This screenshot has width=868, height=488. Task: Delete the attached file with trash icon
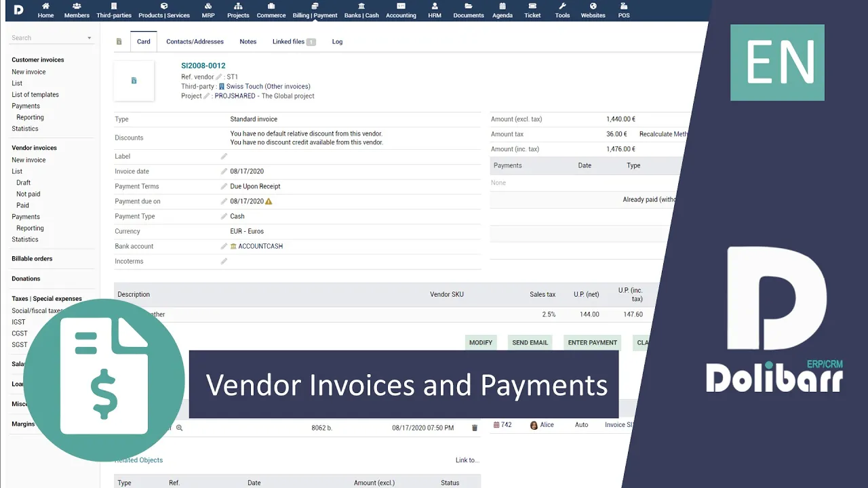click(475, 428)
